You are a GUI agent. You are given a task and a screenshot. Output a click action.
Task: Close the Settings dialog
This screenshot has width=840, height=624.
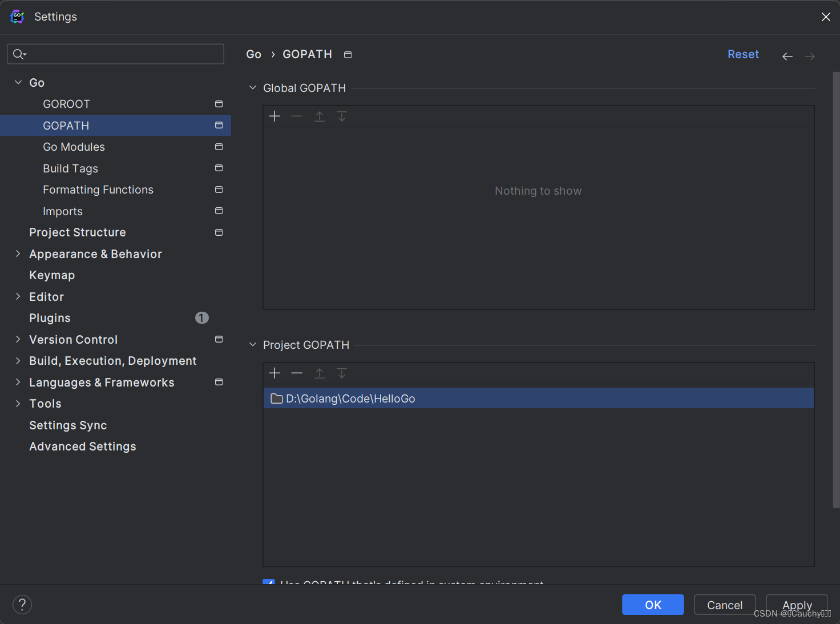click(826, 17)
